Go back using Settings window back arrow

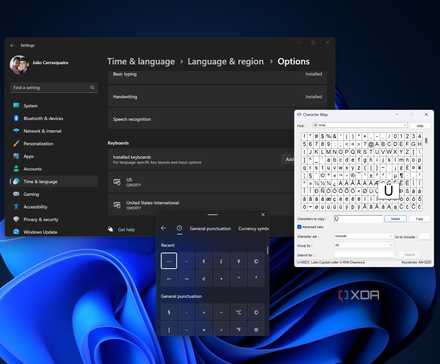point(12,45)
